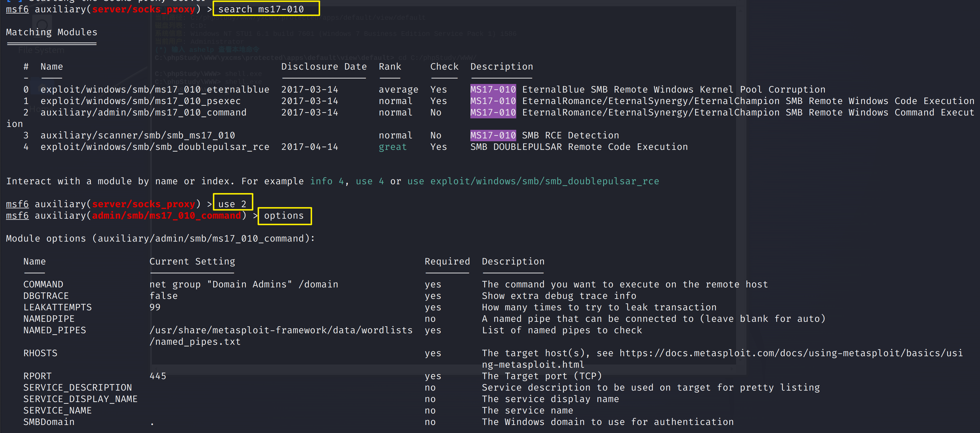The width and height of the screenshot is (980, 433).
Task: Click highlighted MS17-010 in SMB RCE Detection row
Action: point(493,136)
